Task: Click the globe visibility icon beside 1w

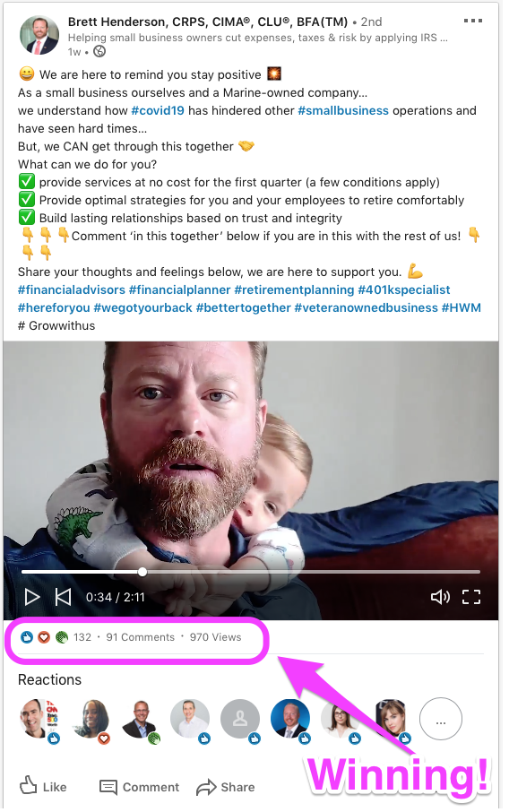Action: (x=99, y=51)
